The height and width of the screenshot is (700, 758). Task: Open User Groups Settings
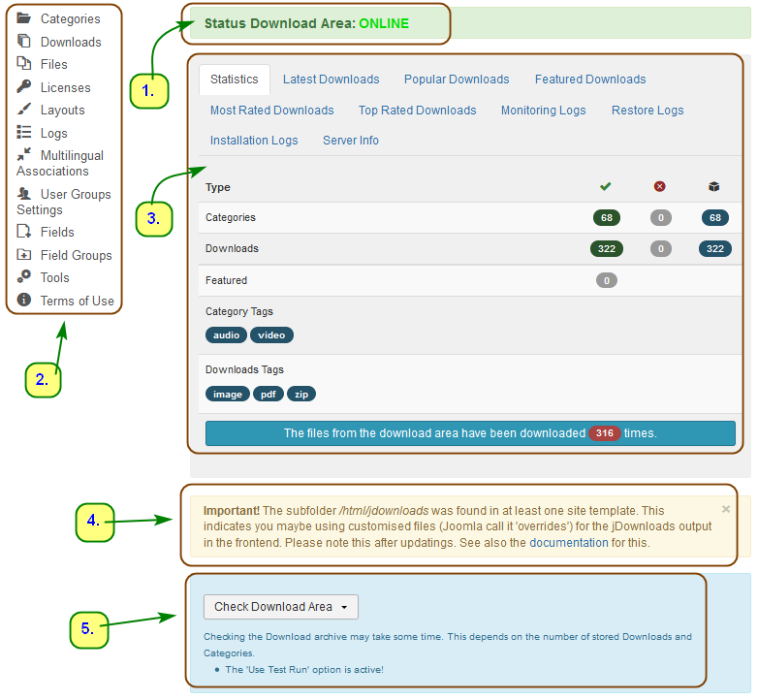(64, 202)
